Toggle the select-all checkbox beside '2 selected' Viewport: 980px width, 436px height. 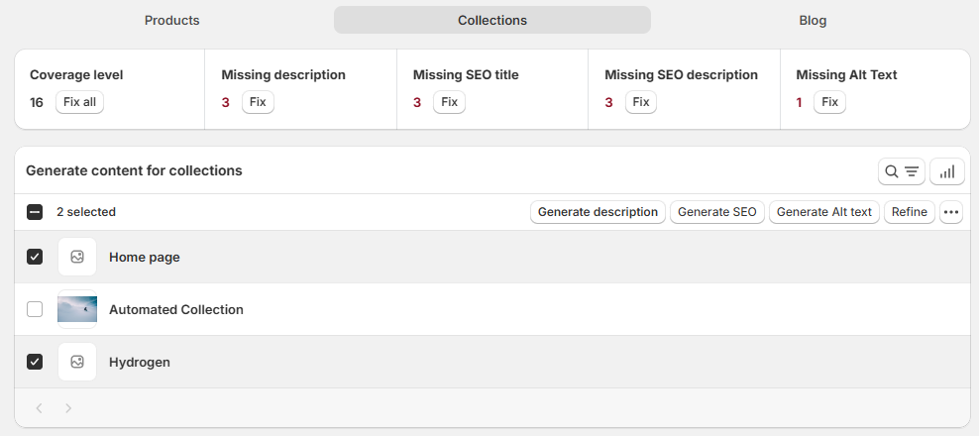[x=35, y=212]
